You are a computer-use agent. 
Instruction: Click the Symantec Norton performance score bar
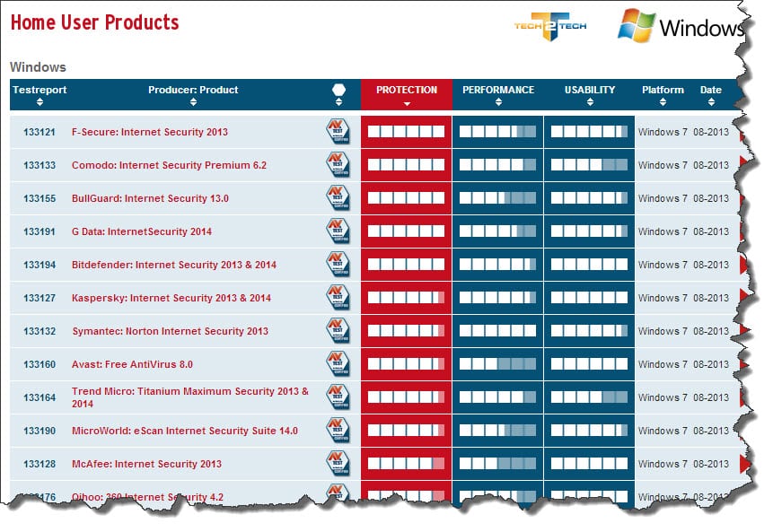click(498, 330)
